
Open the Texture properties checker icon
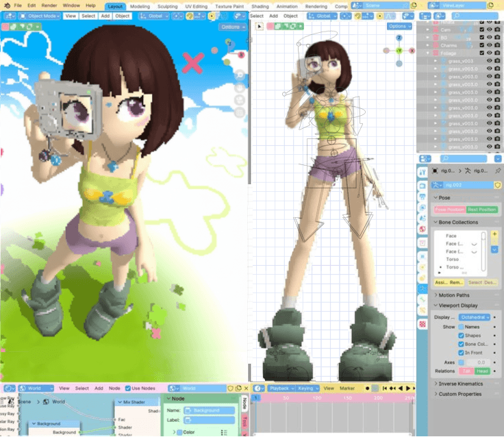click(x=423, y=324)
